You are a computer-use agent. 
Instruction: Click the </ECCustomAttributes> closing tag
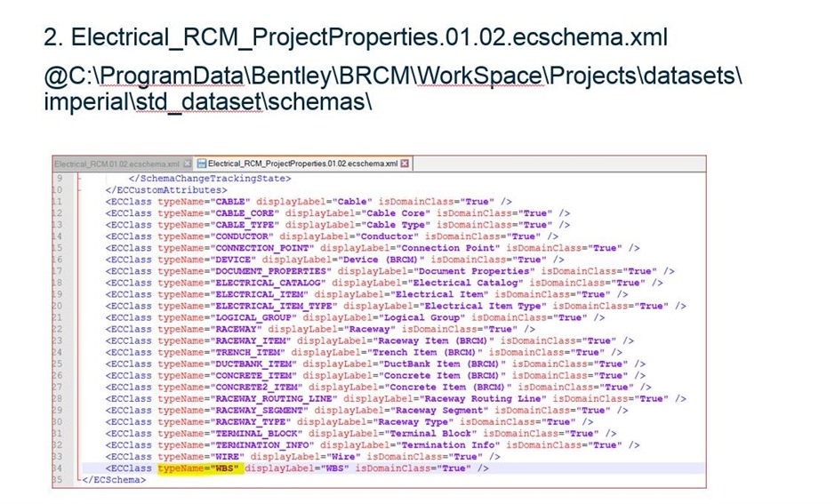point(166,190)
